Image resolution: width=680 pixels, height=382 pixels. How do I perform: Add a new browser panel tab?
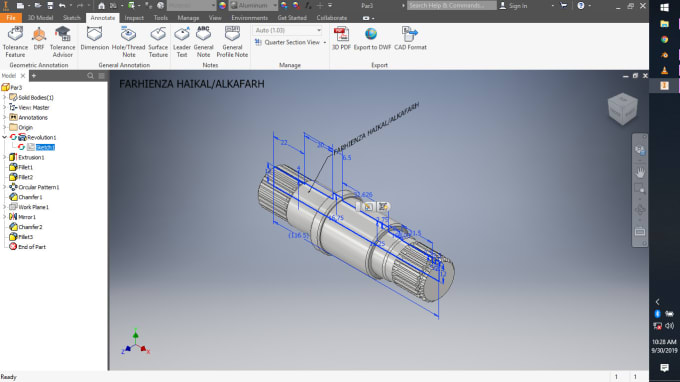point(33,76)
